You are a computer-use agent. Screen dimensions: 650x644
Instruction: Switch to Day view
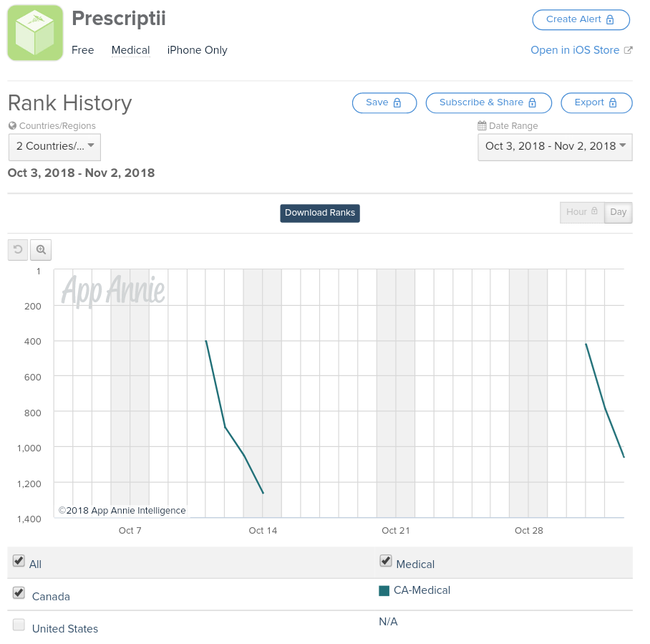click(619, 213)
